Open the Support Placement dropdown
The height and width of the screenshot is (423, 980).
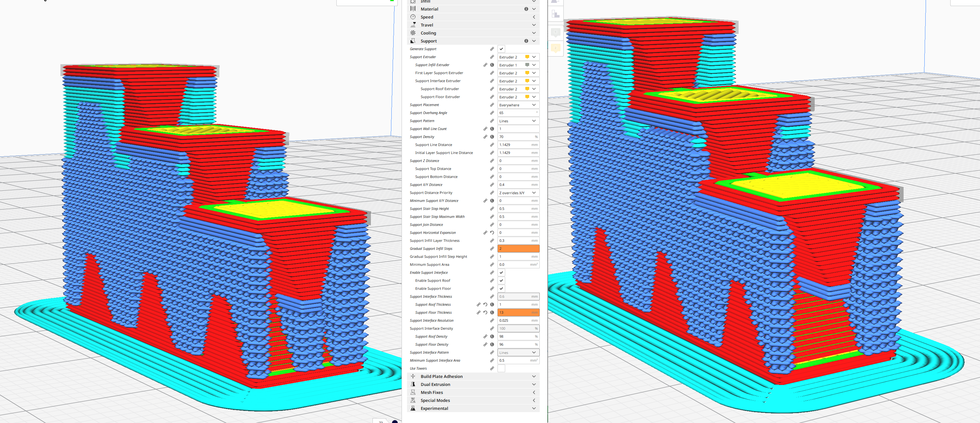coord(518,105)
